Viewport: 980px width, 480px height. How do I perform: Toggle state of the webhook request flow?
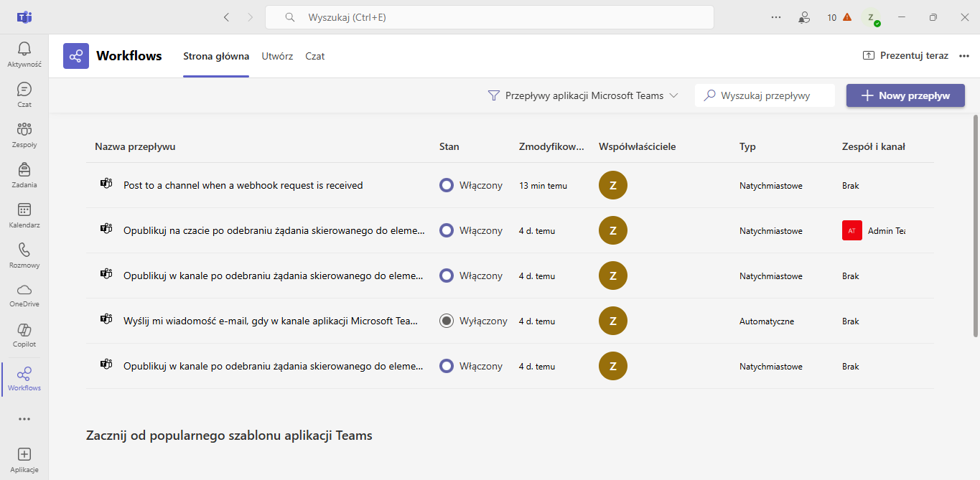447,185
